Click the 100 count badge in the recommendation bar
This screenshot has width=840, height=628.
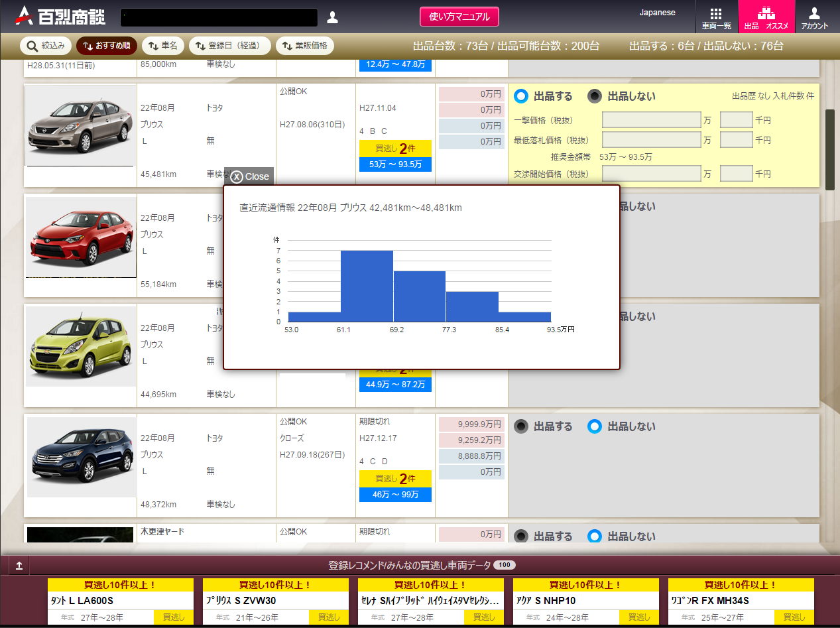(505, 565)
